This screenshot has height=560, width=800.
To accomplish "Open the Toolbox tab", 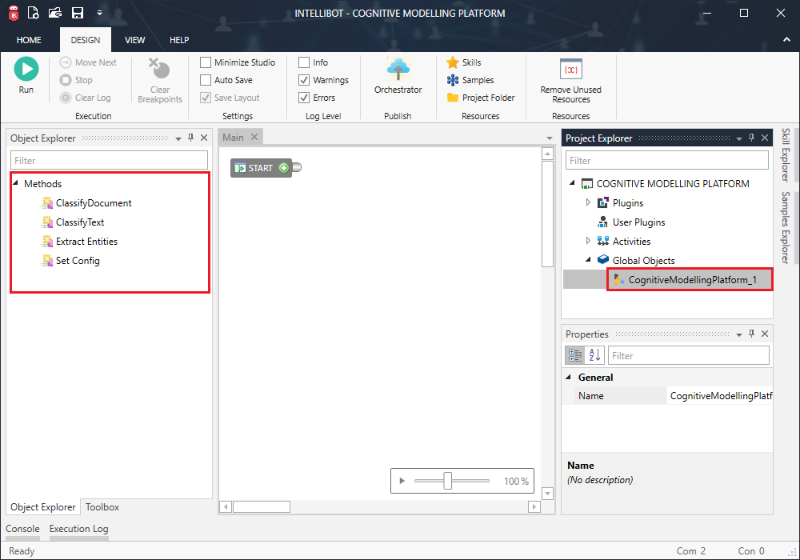I will coord(102,507).
